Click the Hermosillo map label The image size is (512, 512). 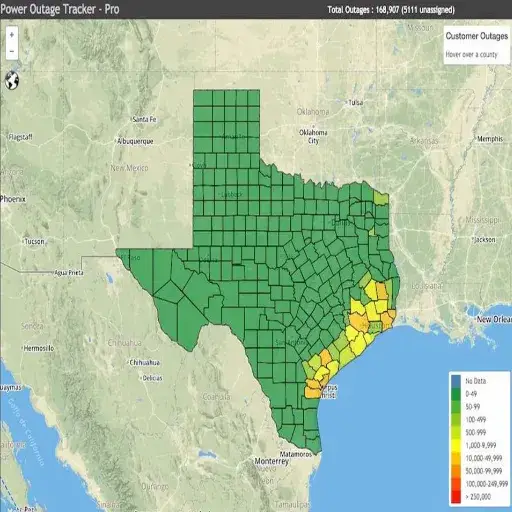[39, 348]
